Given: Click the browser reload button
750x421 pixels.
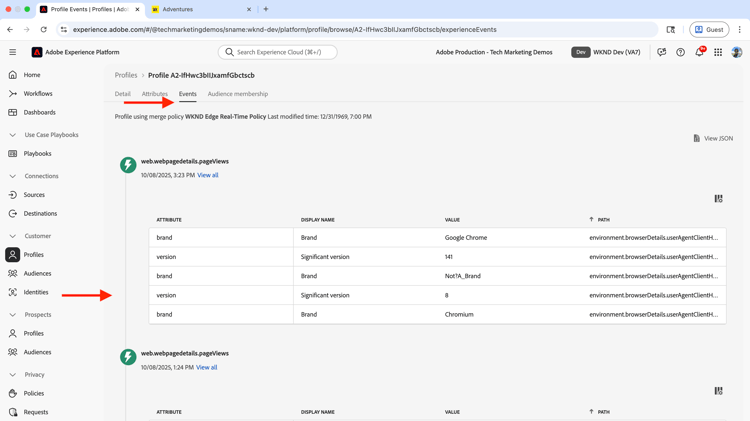Looking at the screenshot, I should pos(44,30).
